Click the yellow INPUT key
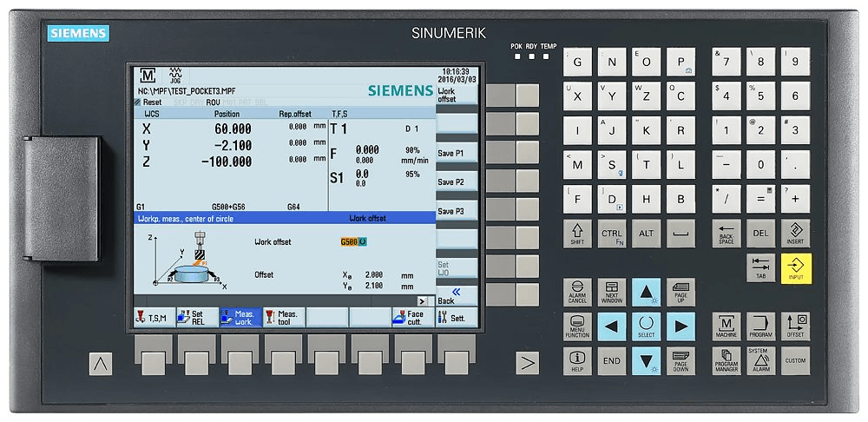Image resolution: width=868 pixels, height=422 pixels. coord(796,268)
